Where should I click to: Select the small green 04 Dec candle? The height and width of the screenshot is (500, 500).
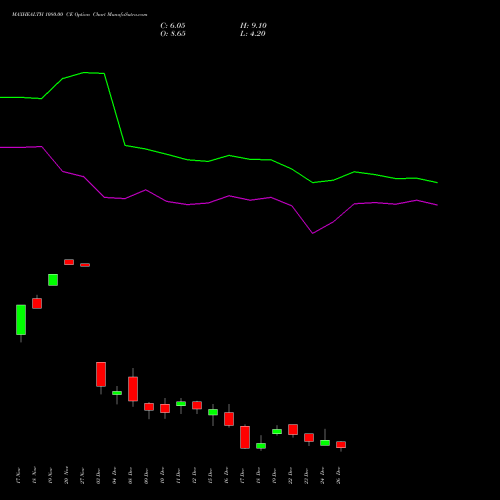click(x=117, y=393)
